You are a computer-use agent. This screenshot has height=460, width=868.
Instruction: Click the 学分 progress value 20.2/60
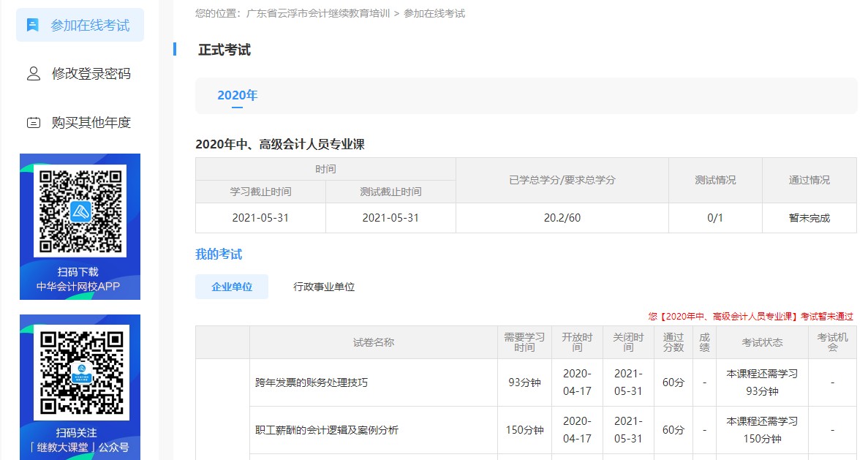pyautogui.click(x=562, y=217)
